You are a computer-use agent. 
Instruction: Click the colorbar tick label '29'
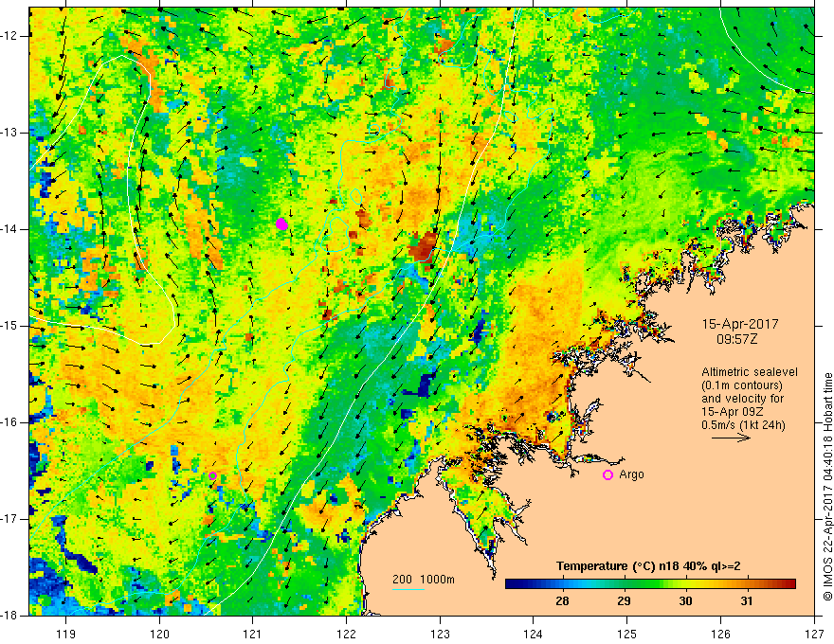pos(624,601)
